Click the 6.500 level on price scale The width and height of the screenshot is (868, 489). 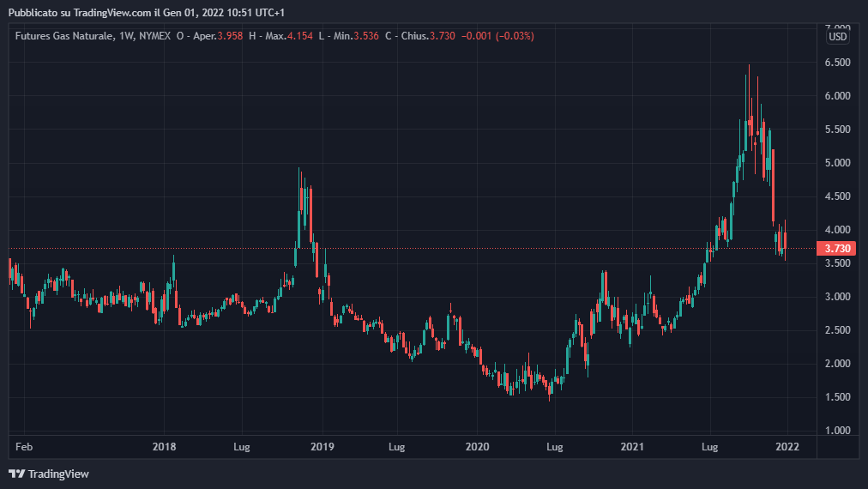point(836,63)
